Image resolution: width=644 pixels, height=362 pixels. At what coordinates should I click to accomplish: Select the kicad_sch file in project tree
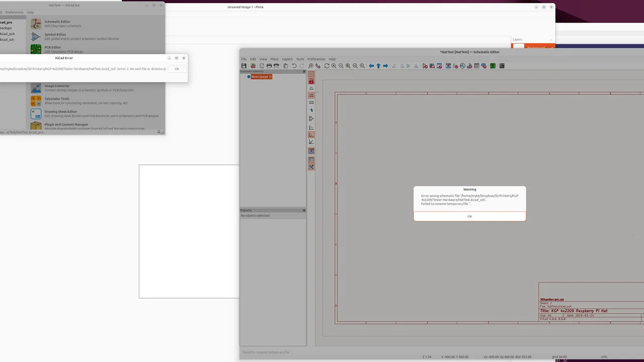7,39
